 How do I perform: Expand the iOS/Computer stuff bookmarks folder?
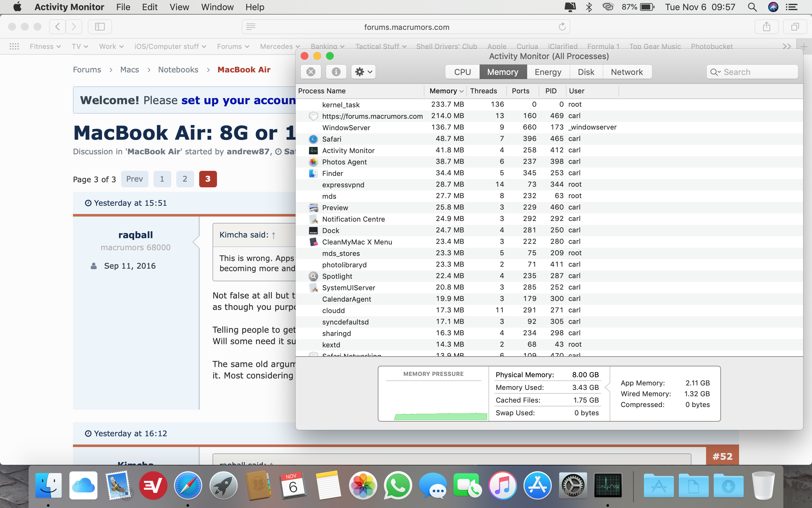[x=170, y=46]
